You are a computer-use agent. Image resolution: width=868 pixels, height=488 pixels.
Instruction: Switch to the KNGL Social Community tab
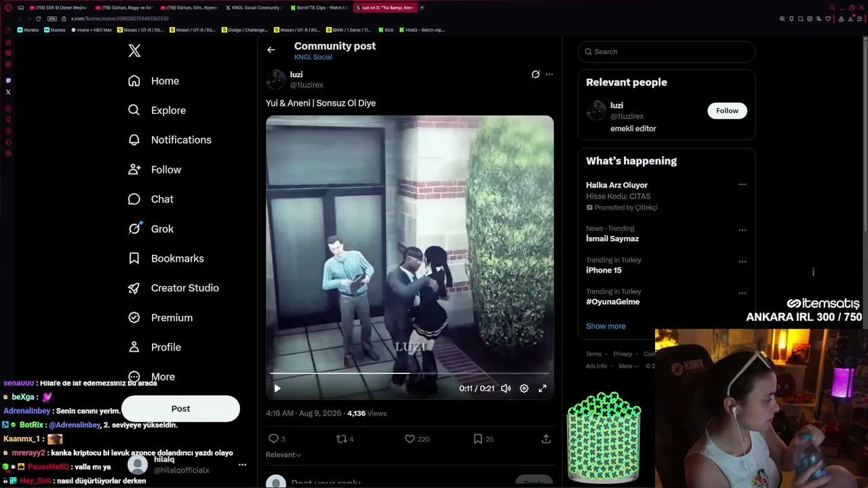tap(254, 7)
